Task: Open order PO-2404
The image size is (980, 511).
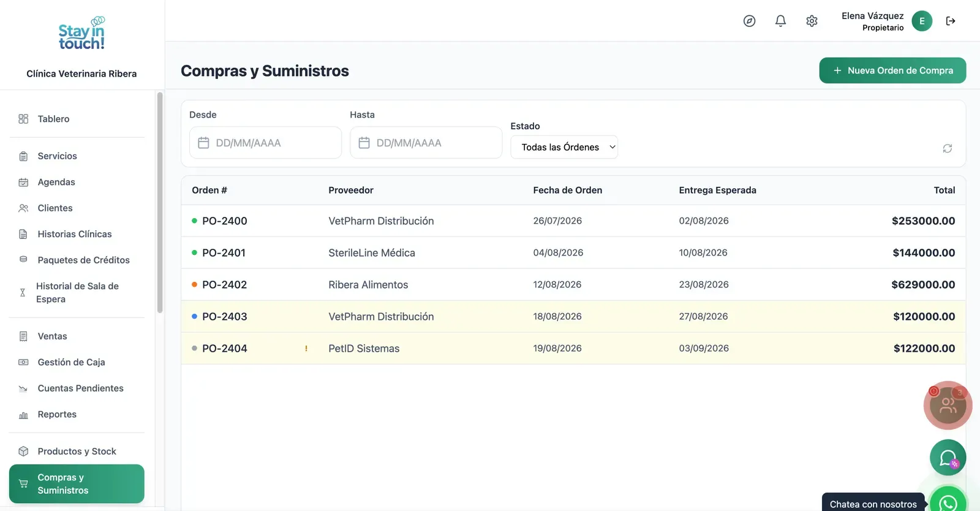Action: point(225,349)
